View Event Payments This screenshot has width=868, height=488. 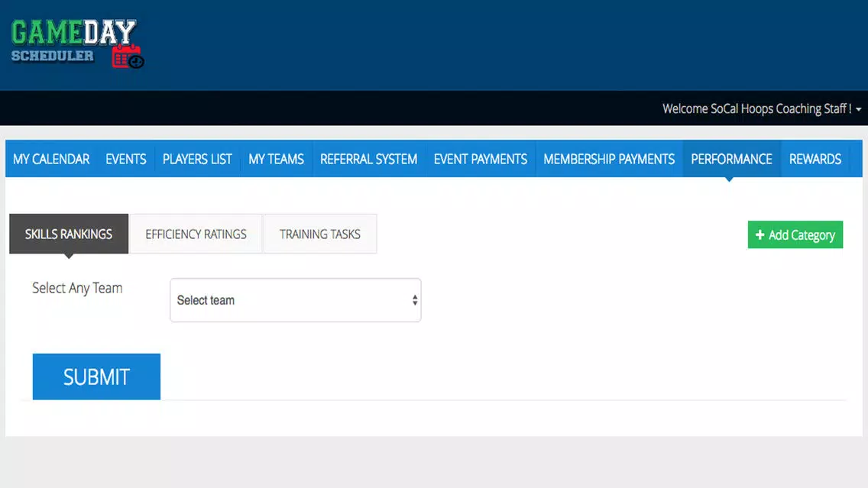[x=481, y=160]
